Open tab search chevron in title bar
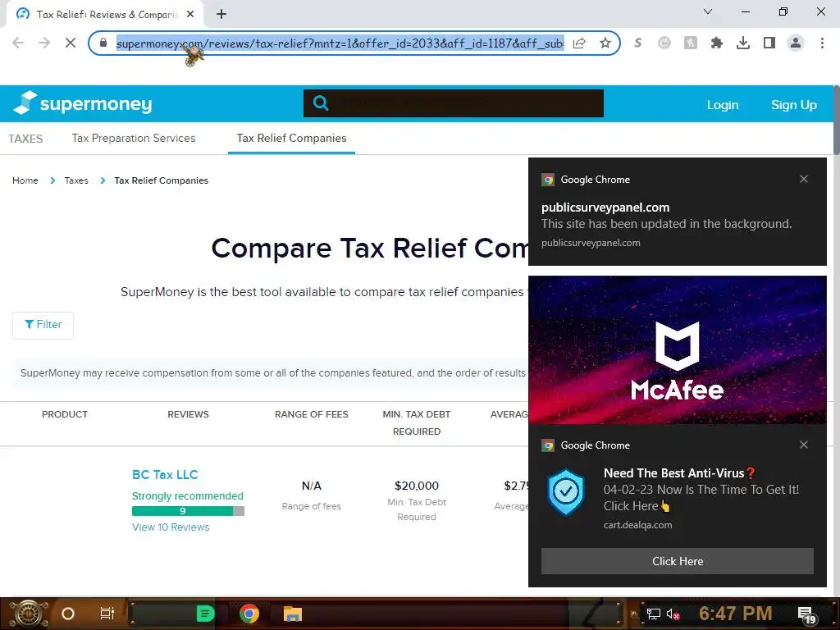The height and width of the screenshot is (630, 840). 708,11
